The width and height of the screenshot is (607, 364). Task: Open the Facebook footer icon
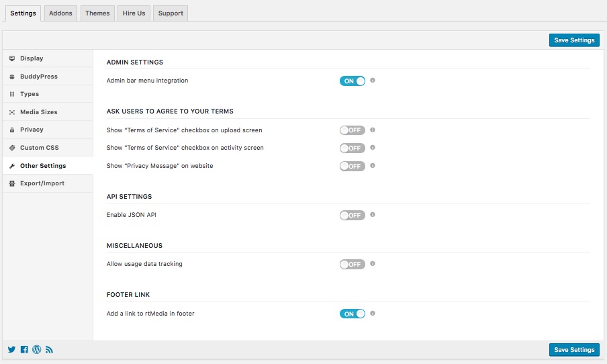pyautogui.click(x=24, y=349)
